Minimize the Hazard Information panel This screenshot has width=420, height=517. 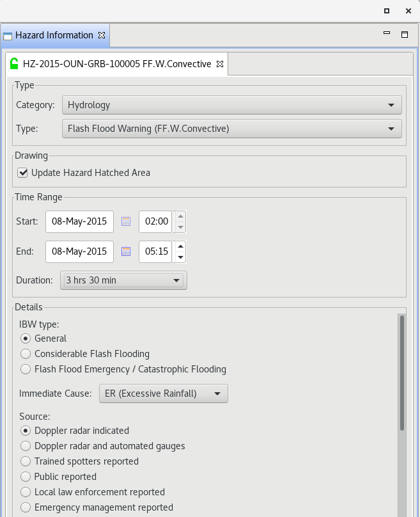pos(387,33)
